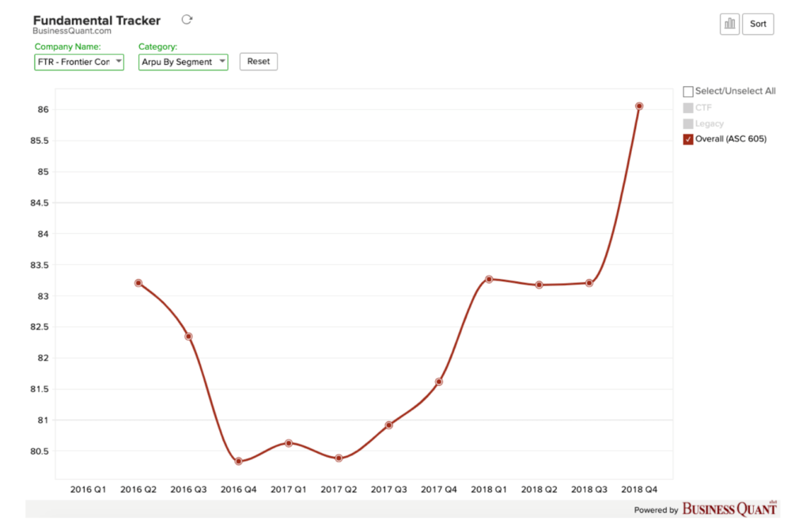810x532 pixels.
Task: Click the Company Name: label
Action: pos(68,47)
